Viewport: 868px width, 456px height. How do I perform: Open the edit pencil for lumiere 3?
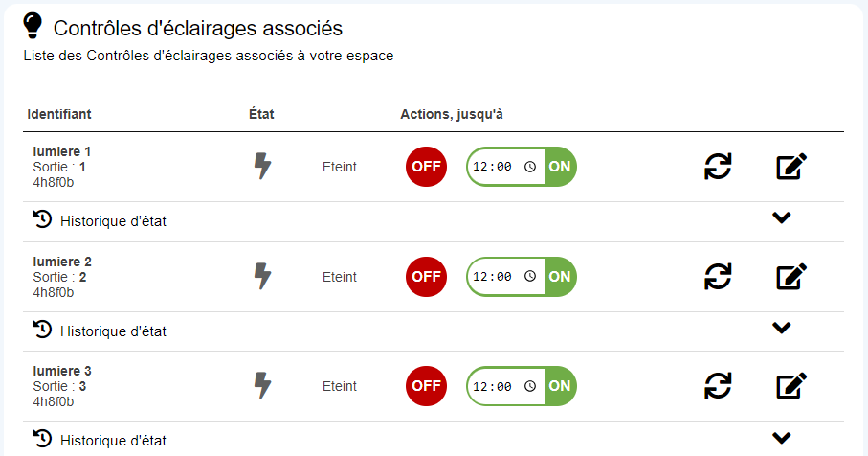point(791,386)
